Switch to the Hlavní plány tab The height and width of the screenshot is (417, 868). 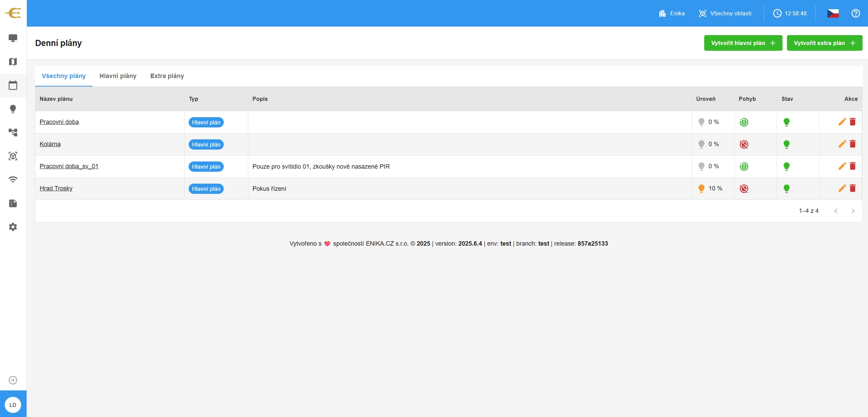pos(118,76)
